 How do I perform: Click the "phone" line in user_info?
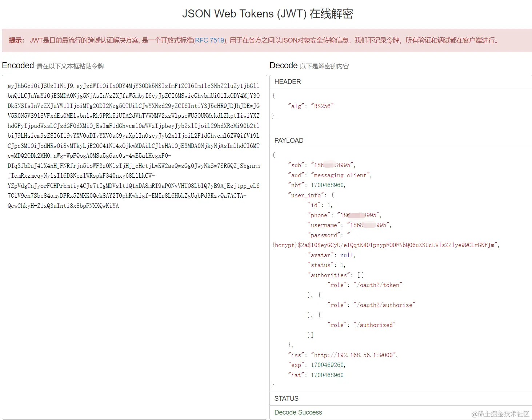(x=344, y=215)
